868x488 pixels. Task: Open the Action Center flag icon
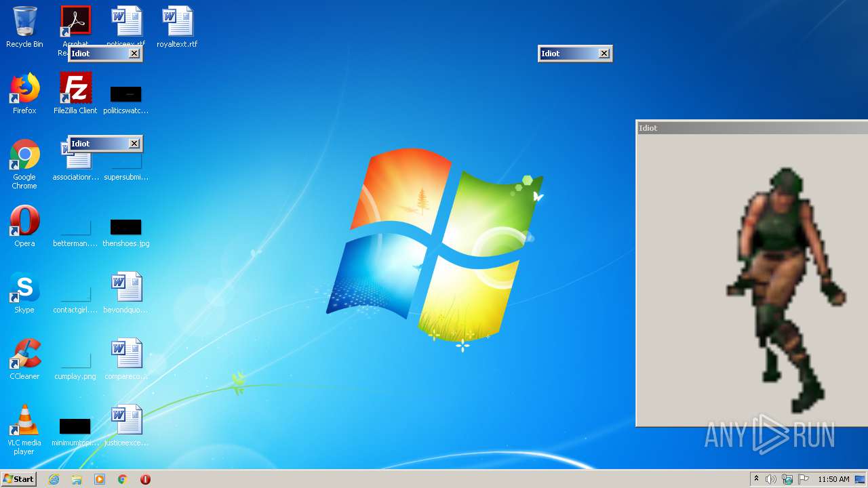point(804,479)
